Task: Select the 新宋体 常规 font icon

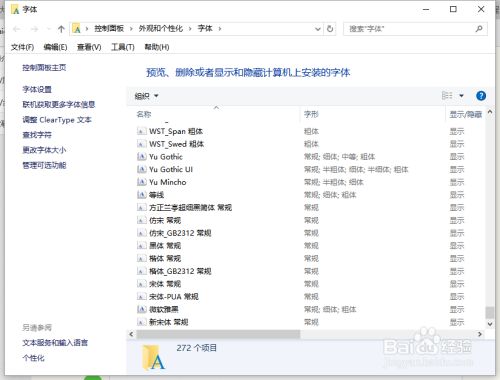Action: pyautogui.click(x=142, y=322)
